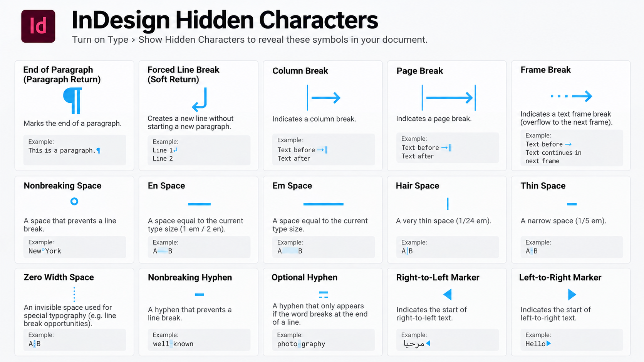
Task: Click the 'This is a paragraph.' example box
Action: click(75, 150)
